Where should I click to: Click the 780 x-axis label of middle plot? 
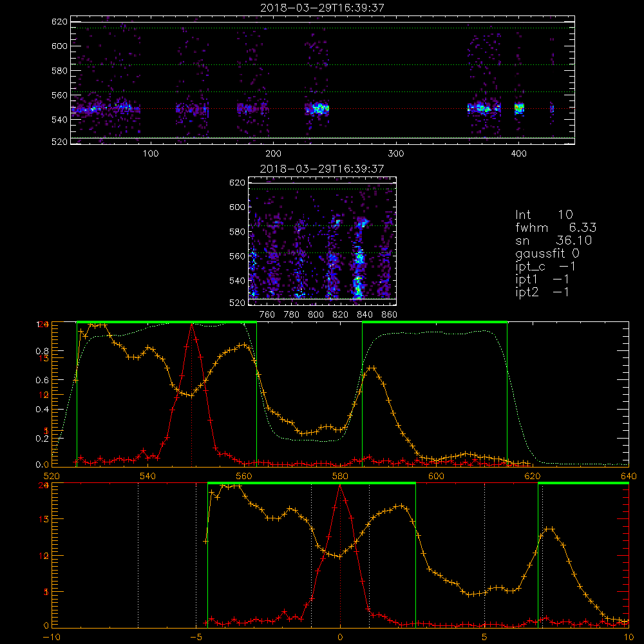click(292, 314)
